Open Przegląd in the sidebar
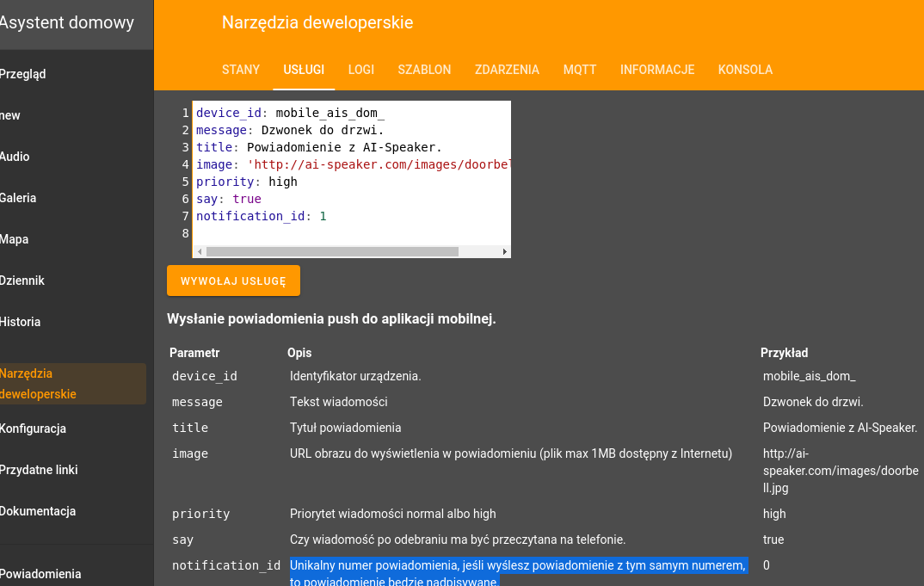Screen dimensions: 924x586 tap(23, 74)
